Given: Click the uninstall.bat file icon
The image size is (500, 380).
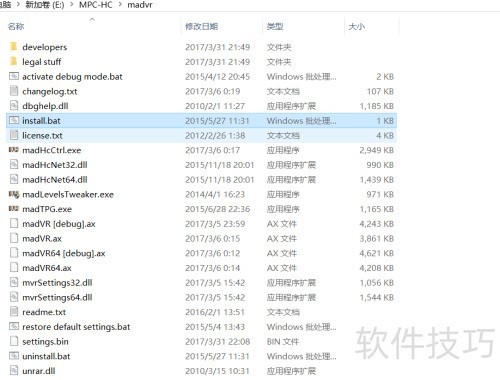Looking at the screenshot, I should click(14, 355).
